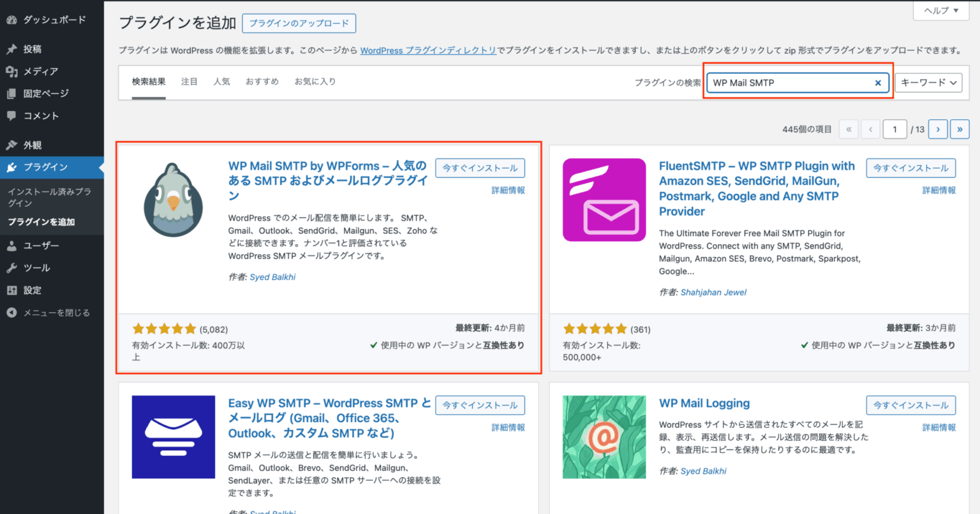
Task: Open author Shahjahan Jewel link
Action: (713, 292)
